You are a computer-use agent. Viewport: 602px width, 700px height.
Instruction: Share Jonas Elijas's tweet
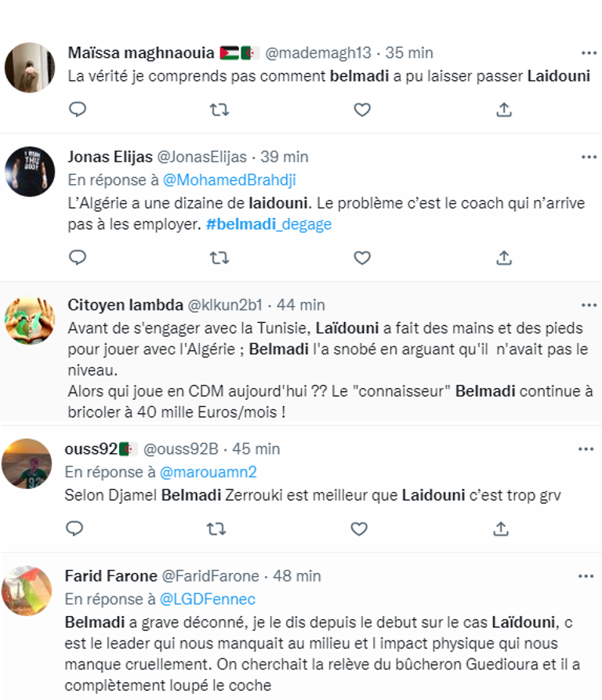(x=504, y=257)
